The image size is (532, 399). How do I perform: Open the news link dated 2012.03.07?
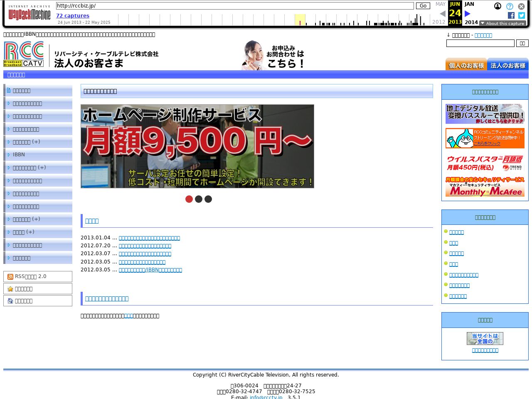tap(145, 254)
